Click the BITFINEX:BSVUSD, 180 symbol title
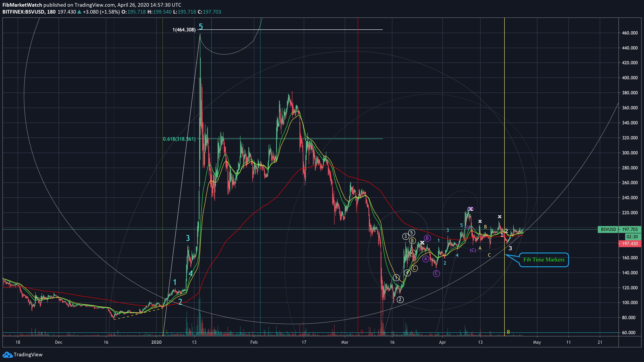The image size is (644, 362). [x=29, y=12]
